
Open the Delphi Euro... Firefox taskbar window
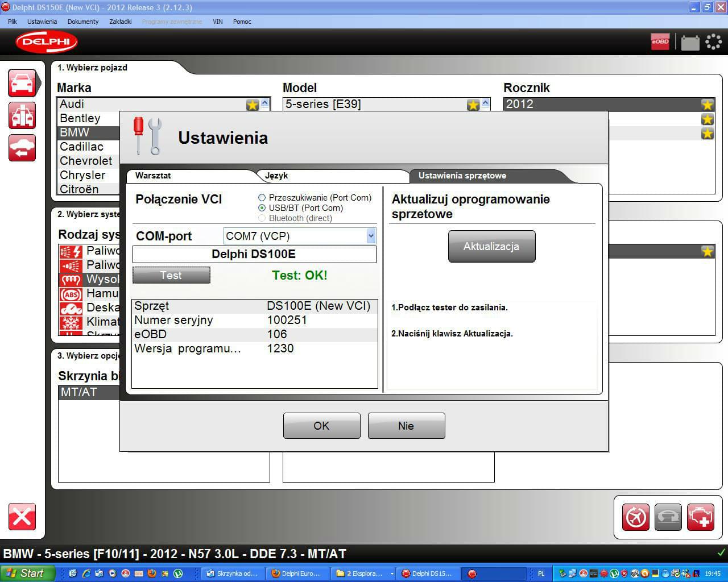[298, 573]
